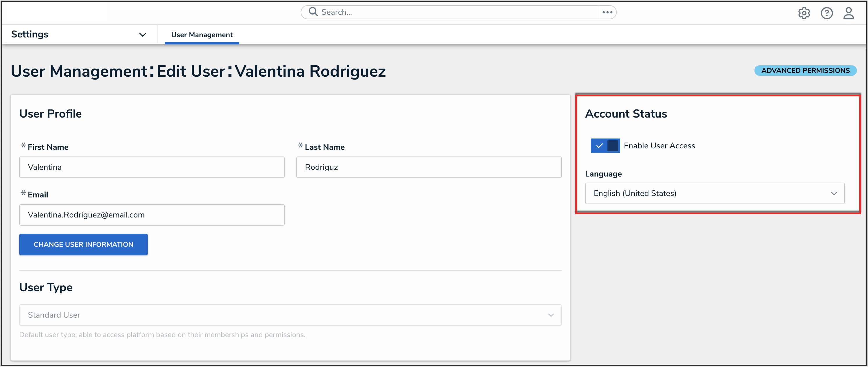This screenshot has width=868, height=367.
Task: Select the Email input field
Action: pos(152,215)
